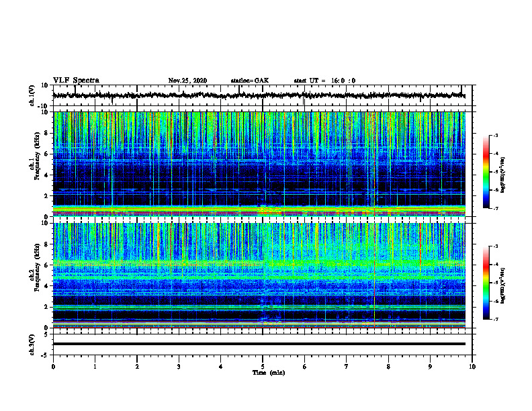Click the "ch.3(V)" axis label
The image size is (532, 411).
32,345
